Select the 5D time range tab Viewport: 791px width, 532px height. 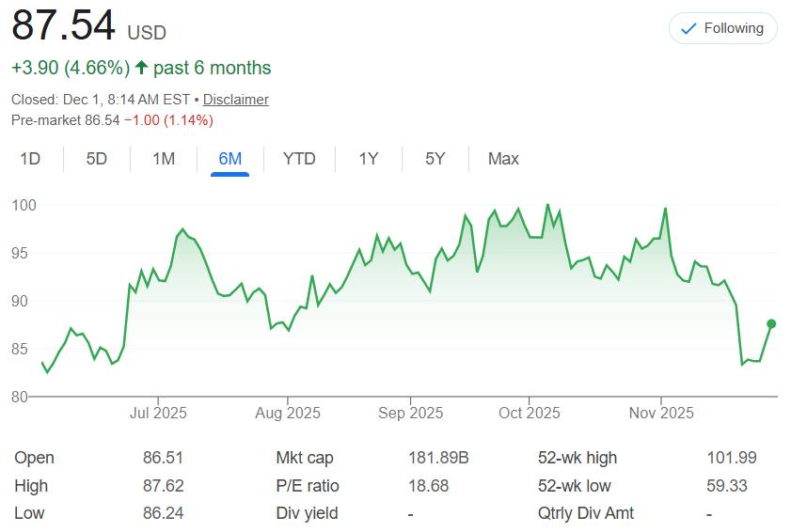tap(97, 159)
